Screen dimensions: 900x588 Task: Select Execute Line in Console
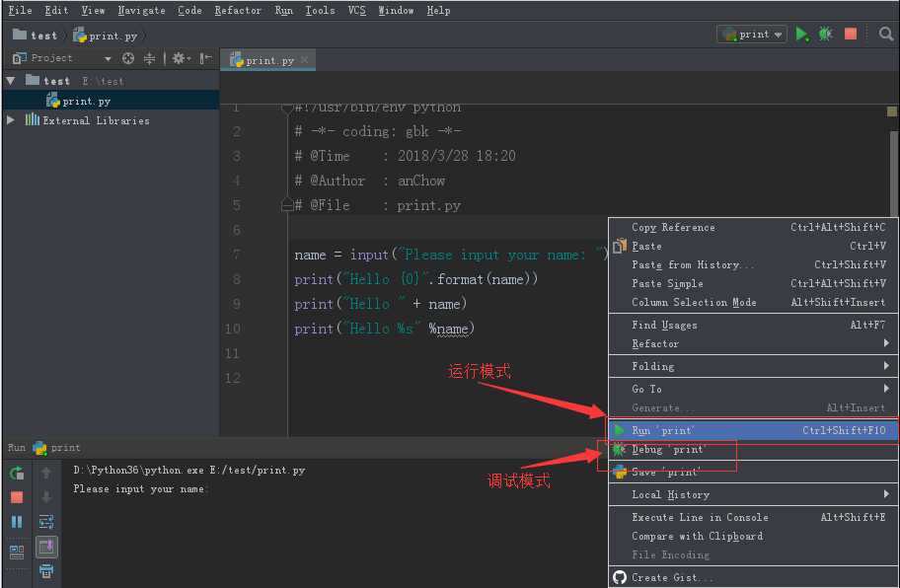pyautogui.click(x=753, y=517)
